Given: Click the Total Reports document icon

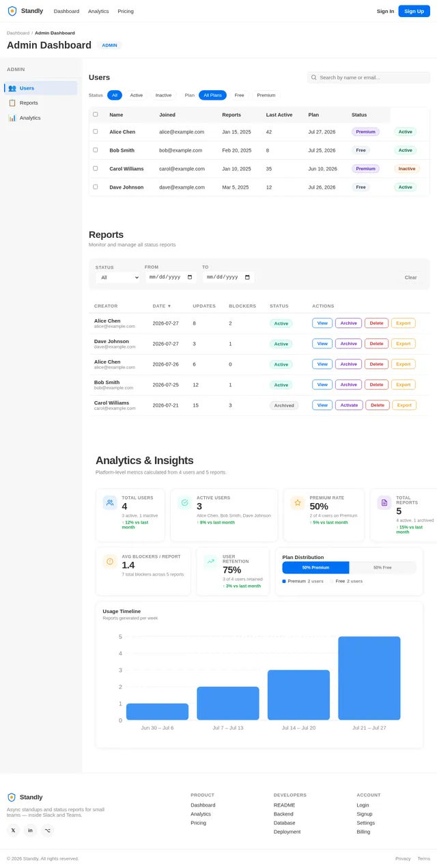Looking at the screenshot, I should tap(384, 502).
